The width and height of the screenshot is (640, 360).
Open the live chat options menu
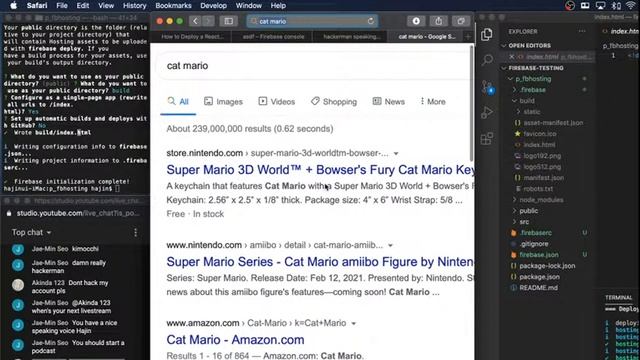[x=136, y=233]
